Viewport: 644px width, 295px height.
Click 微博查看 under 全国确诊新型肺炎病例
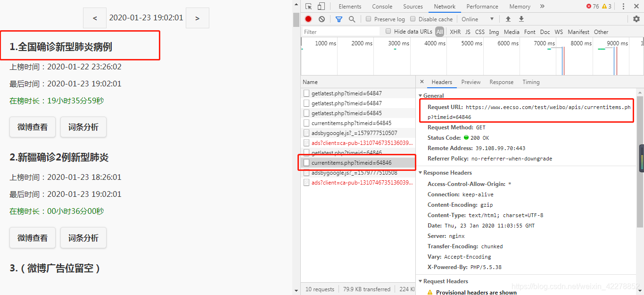coord(33,127)
